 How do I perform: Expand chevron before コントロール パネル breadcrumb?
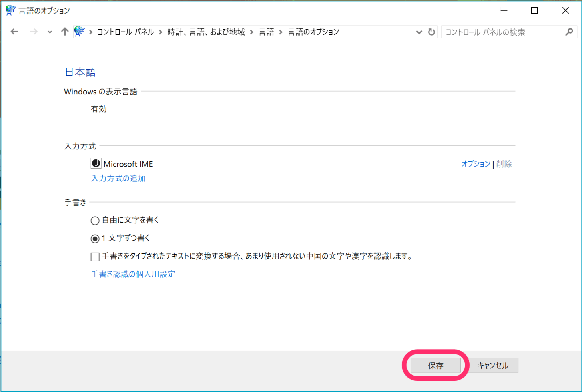pos(91,32)
